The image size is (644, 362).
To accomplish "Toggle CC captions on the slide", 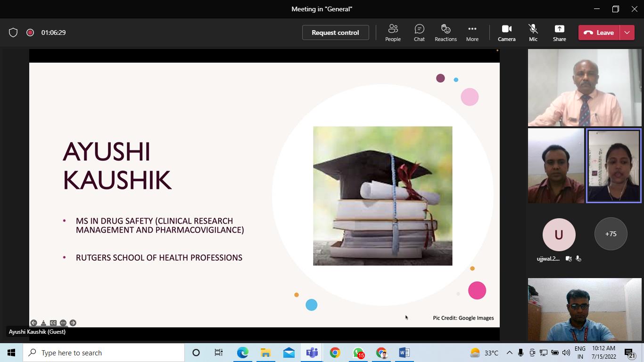I will click(x=53, y=323).
